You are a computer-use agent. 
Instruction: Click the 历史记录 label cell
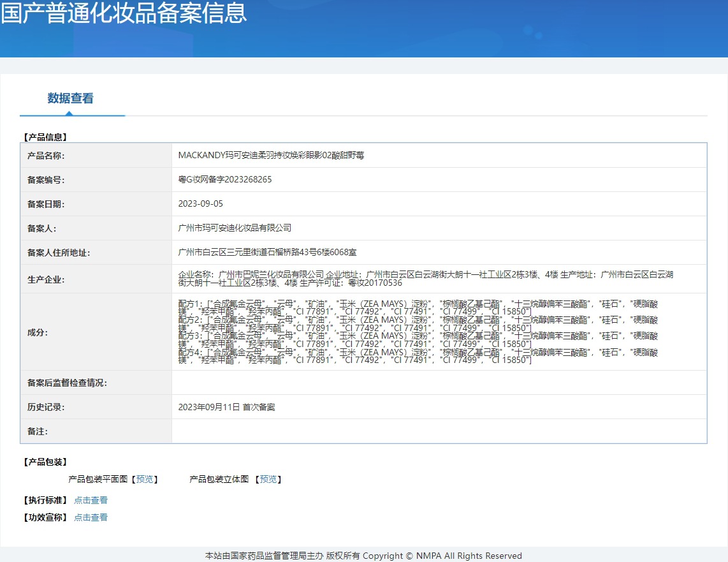96,407
